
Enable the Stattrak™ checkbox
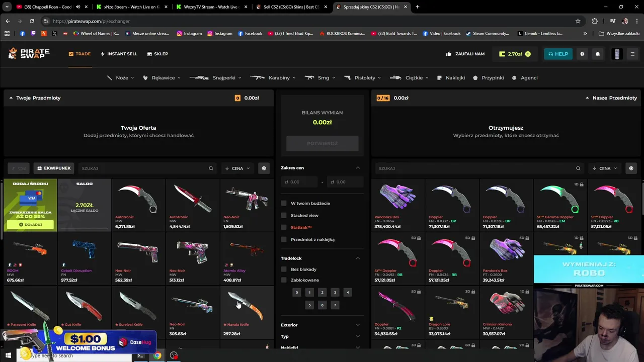point(284,227)
